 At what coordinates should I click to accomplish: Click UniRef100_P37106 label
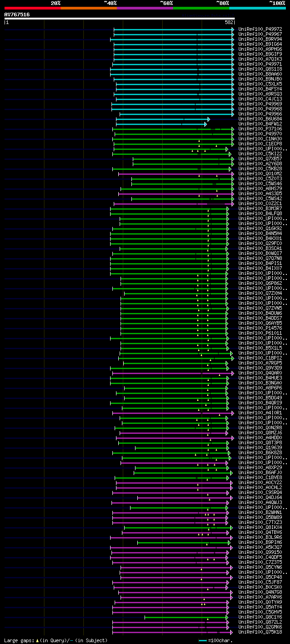(x=260, y=129)
